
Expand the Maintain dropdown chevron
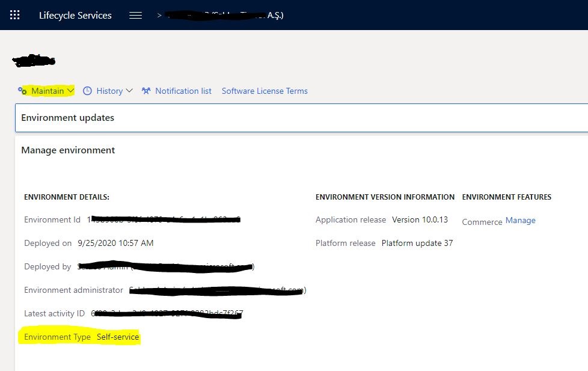70,91
